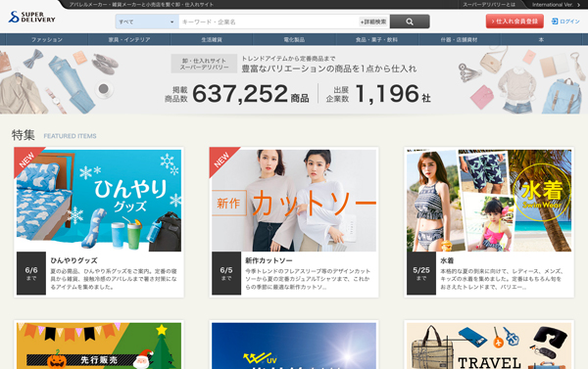Screen dimensions: 588x369
Task: Open the ファッション menu
Action: point(47,39)
